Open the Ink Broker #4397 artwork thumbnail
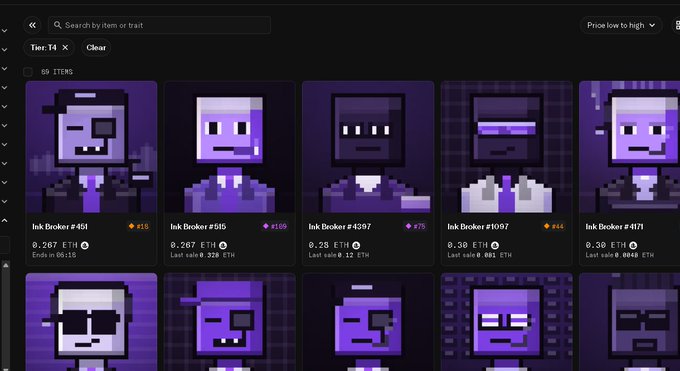The width and height of the screenshot is (680, 371). pos(368,147)
